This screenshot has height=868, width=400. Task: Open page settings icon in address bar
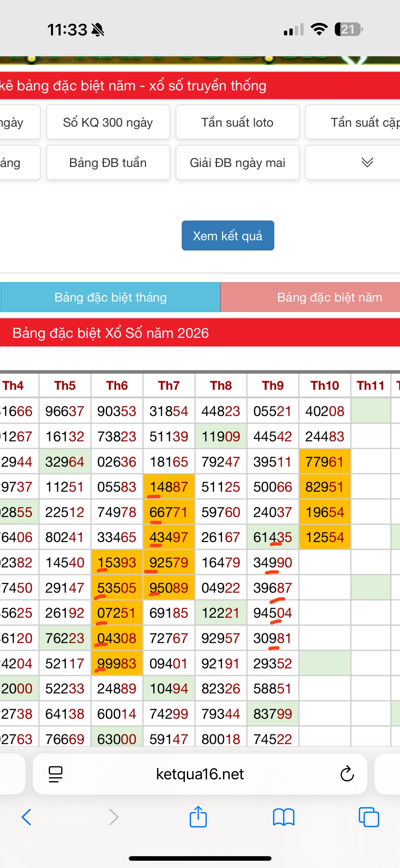point(56,774)
